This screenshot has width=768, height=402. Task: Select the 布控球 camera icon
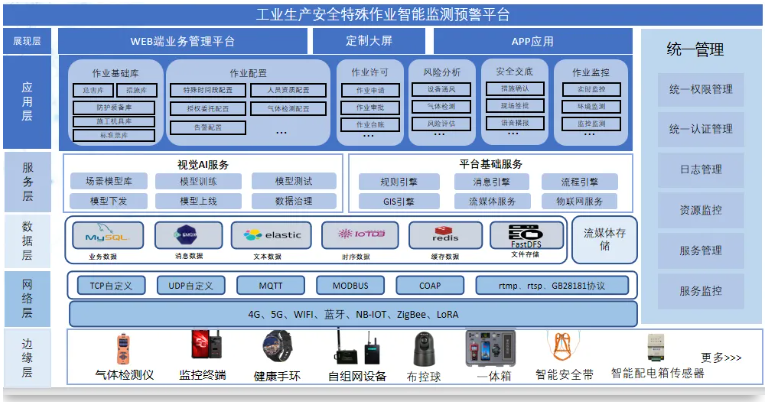(x=423, y=349)
